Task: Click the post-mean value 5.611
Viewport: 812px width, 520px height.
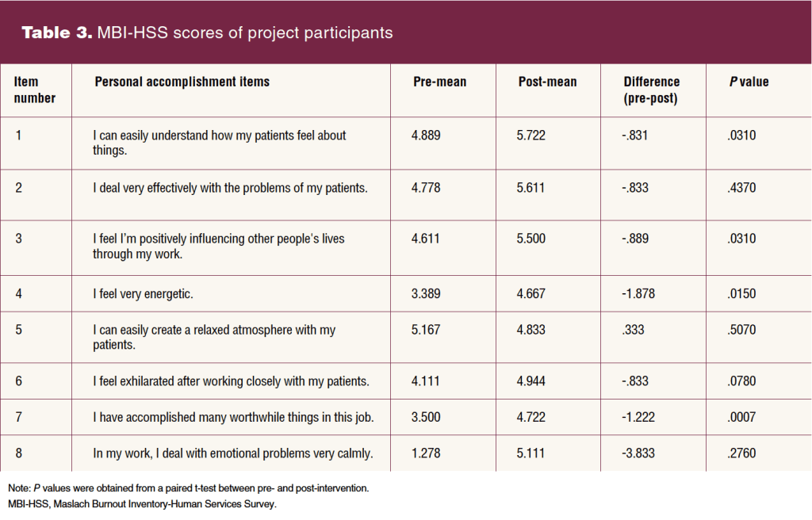Action: pyautogui.click(x=530, y=188)
